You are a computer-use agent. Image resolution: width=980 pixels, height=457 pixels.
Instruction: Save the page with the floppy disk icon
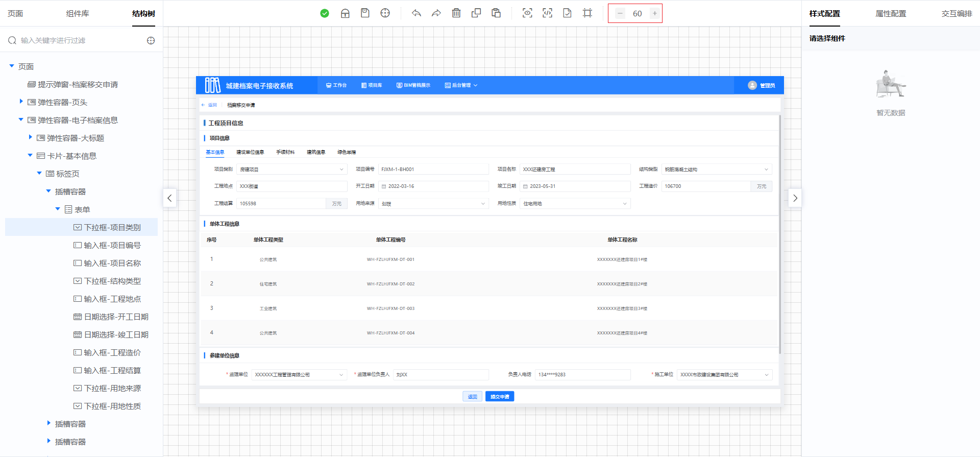coord(365,13)
